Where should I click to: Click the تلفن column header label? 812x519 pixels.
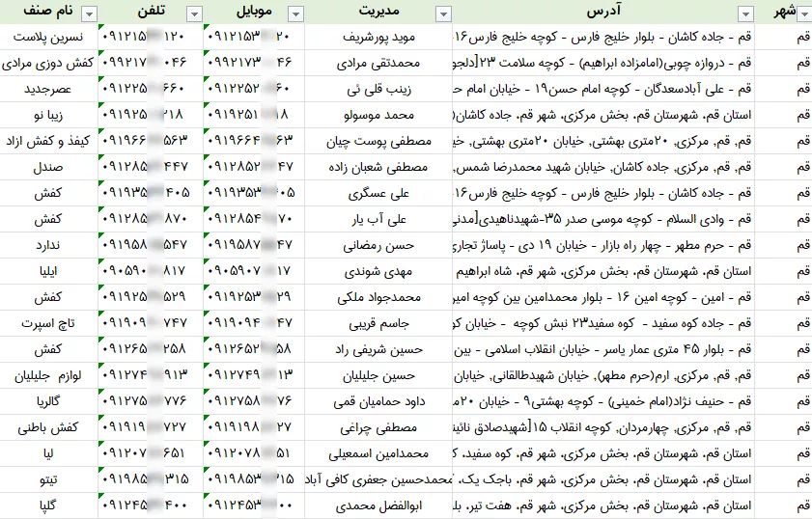click(x=152, y=12)
